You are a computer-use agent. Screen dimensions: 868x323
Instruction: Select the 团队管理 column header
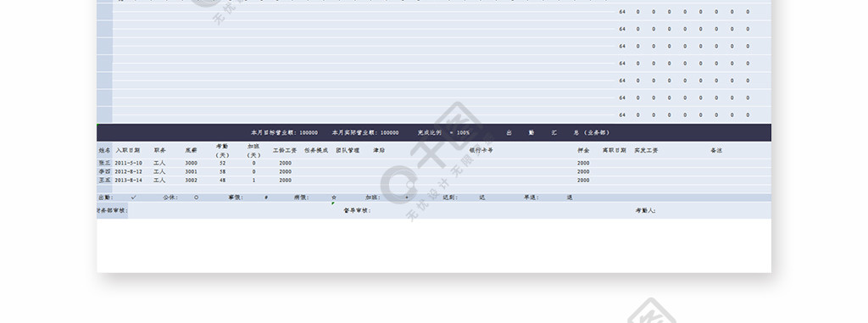coord(348,150)
